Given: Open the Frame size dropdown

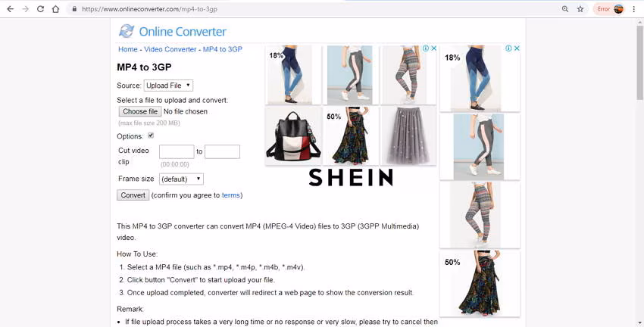Looking at the screenshot, I should tap(181, 179).
